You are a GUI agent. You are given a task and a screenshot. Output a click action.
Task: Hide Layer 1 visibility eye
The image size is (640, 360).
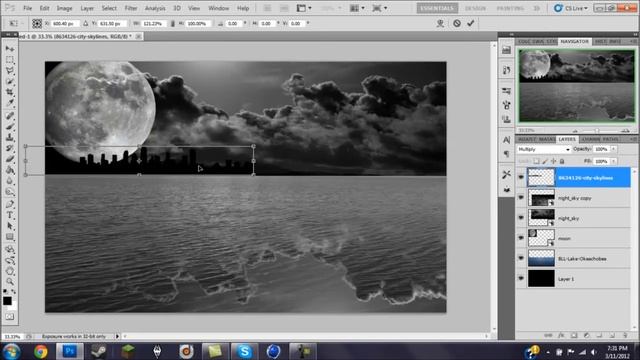pos(521,278)
